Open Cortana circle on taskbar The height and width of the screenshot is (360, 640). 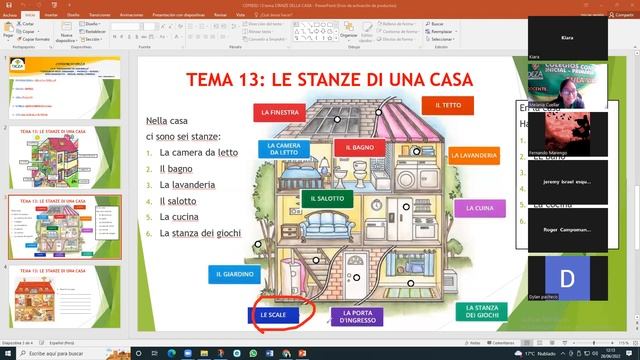[138, 353]
